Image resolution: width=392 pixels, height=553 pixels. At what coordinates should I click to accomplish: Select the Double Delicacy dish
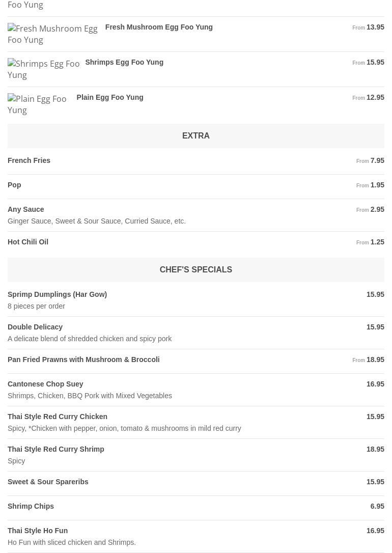coord(35,327)
